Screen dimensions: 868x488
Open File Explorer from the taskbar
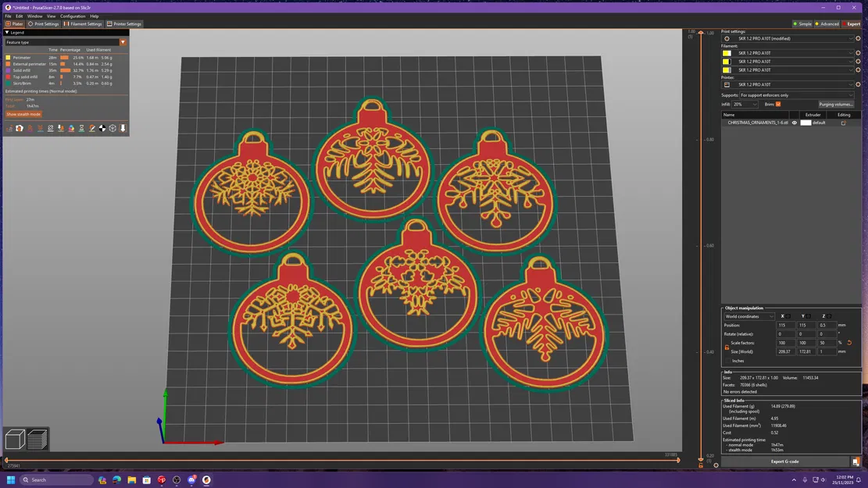[x=132, y=479]
